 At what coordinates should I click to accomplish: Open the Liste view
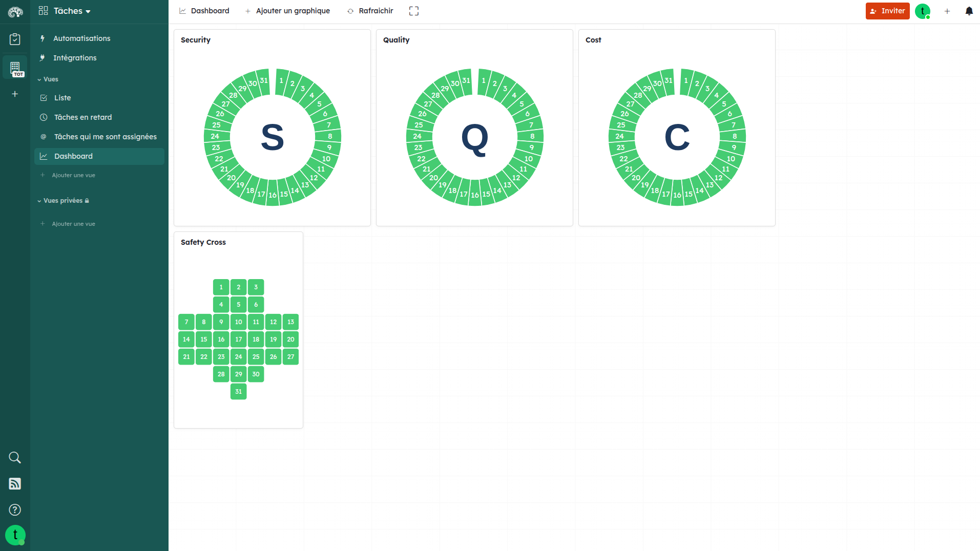[62, 98]
